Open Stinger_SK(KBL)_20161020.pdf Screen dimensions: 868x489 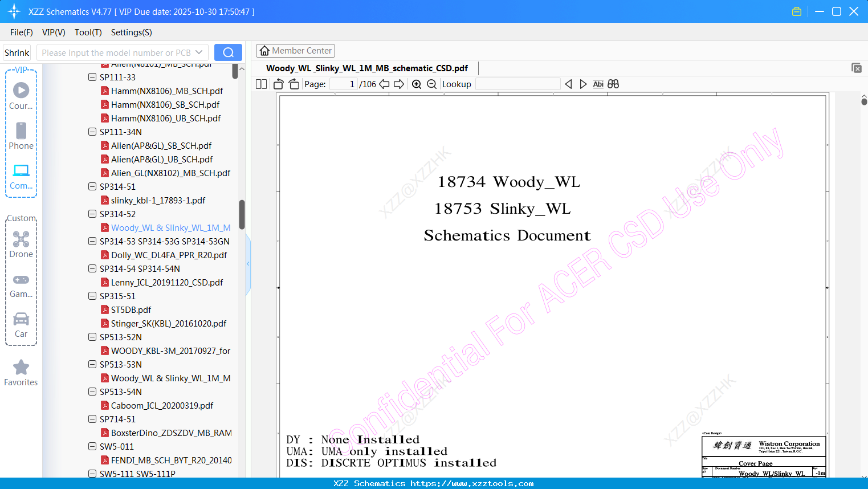(x=169, y=323)
